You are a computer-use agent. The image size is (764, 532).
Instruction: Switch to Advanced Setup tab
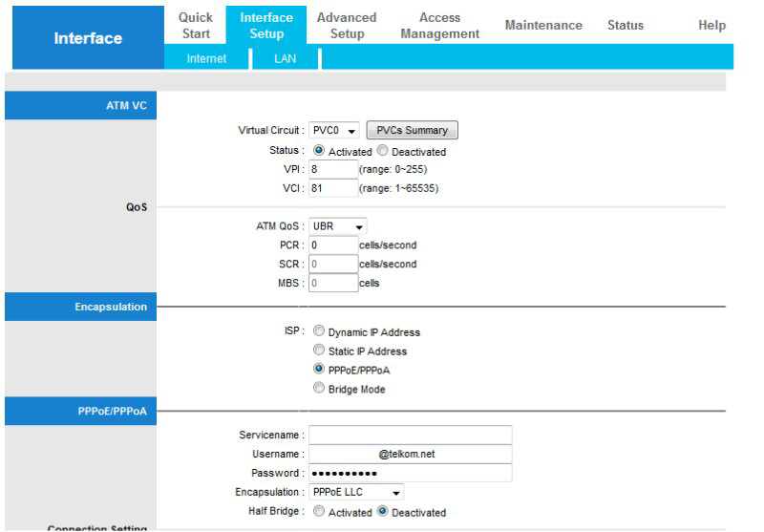coord(347,26)
